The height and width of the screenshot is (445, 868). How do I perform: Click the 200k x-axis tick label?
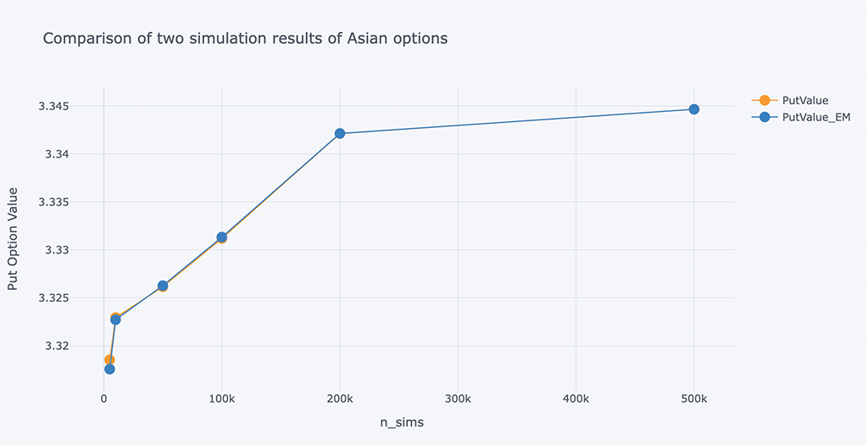(x=340, y=398)
